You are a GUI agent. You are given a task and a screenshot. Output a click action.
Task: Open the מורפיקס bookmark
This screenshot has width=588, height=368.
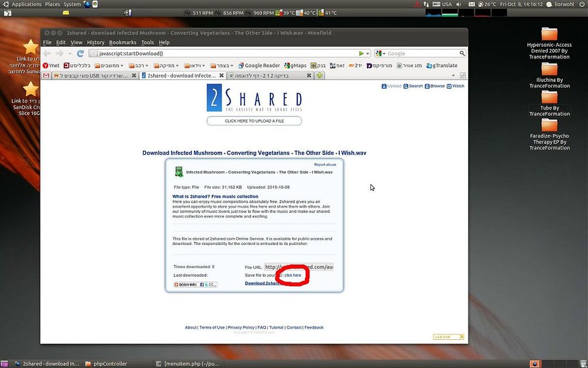click(x=379, y=65)
